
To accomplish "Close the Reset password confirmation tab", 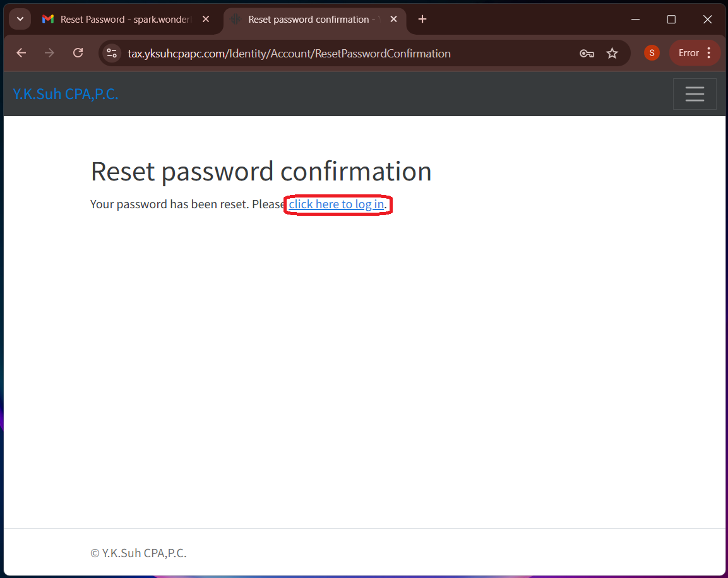I will [394, 19].
